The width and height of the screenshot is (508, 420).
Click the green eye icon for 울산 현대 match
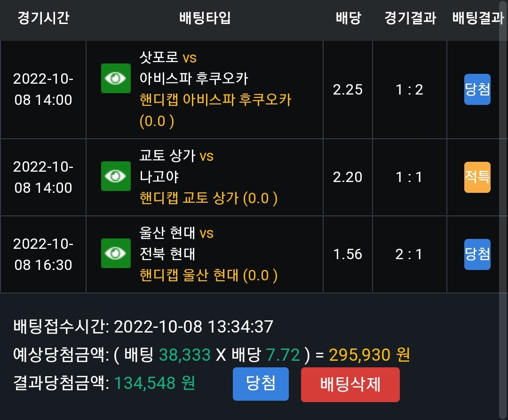[x=116, y=253]
